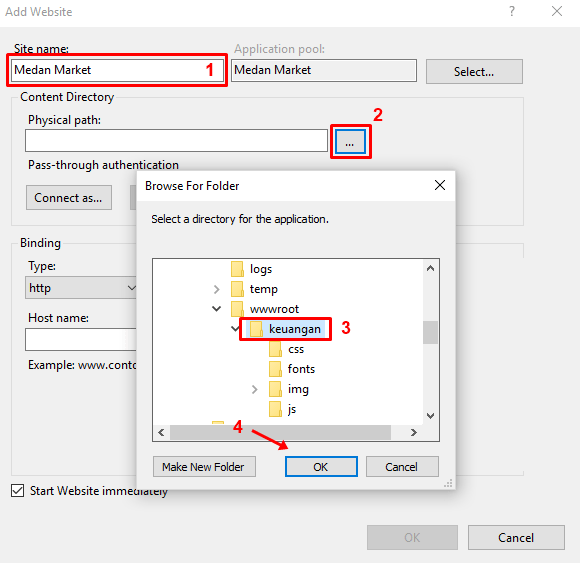Click horizontal scroll left arrow

coord(161,432)
